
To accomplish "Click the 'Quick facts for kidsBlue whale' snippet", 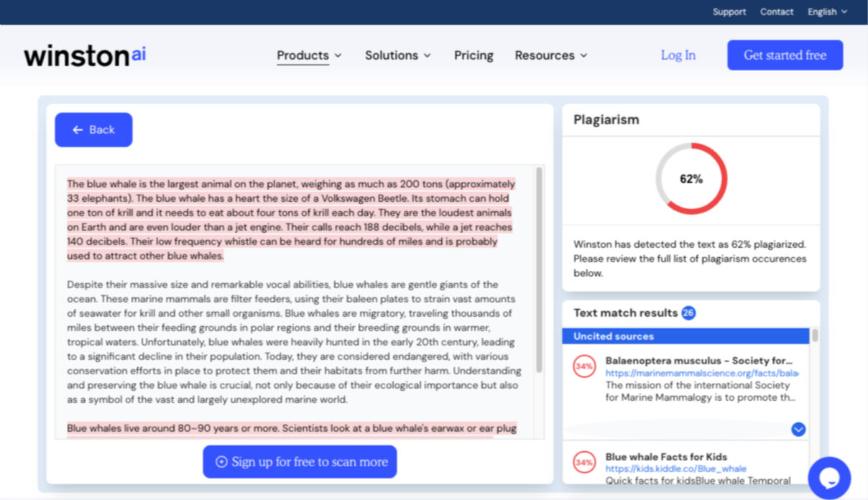I will [x=698, y=481].
